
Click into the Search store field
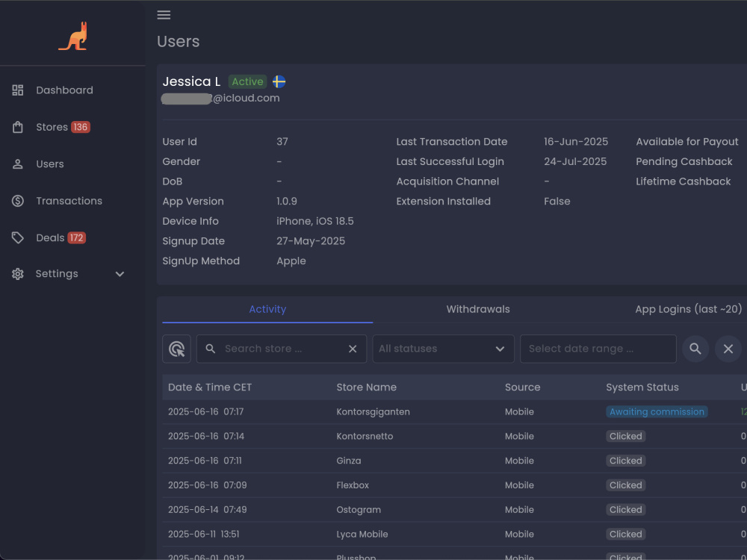click(281, 349)
